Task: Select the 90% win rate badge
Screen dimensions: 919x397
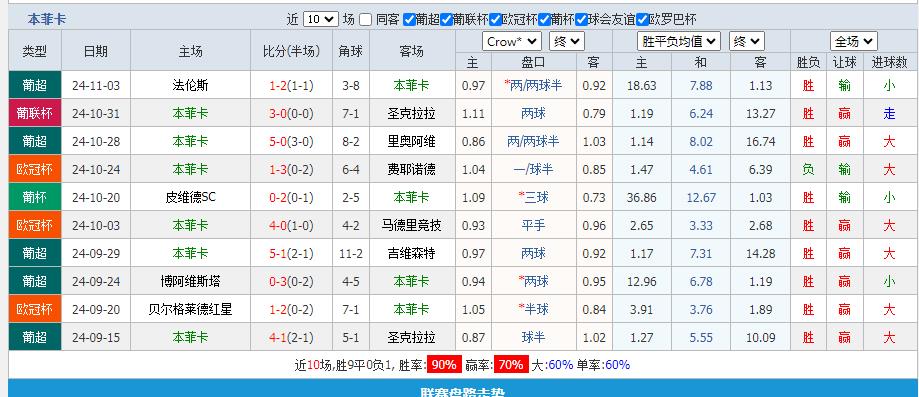Action: pyautogui.click(x=444, y=365)
